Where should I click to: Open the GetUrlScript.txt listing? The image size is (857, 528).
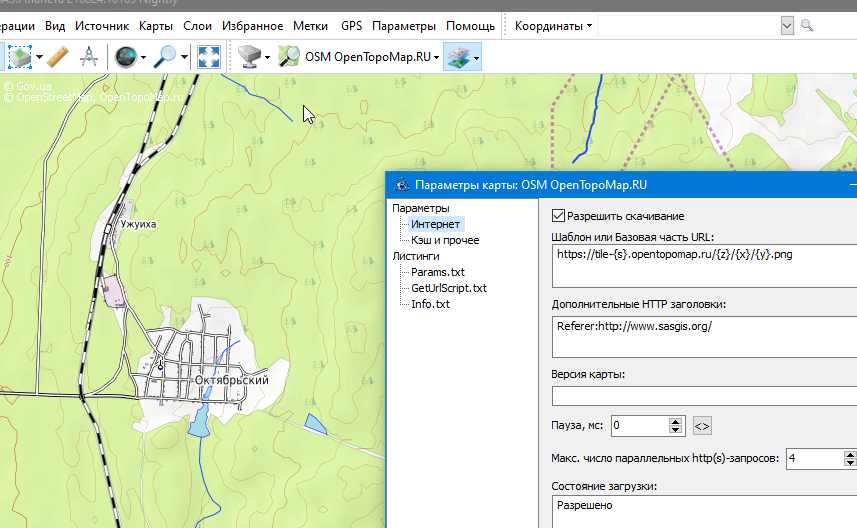coord(448,288)
